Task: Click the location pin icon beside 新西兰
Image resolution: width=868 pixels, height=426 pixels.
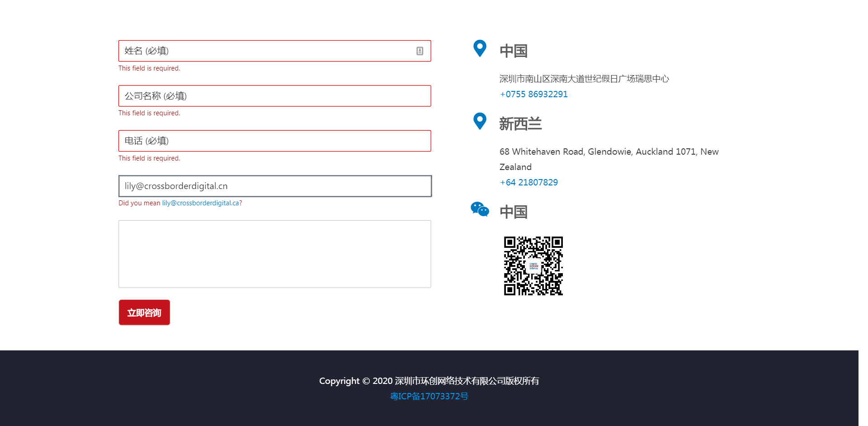Action: tap(480, 121)
